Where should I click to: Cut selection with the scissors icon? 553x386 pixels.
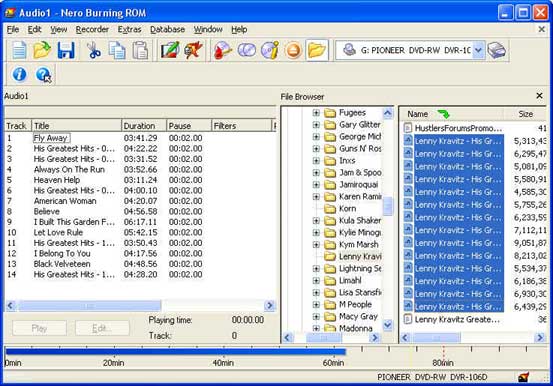point(94,50)
